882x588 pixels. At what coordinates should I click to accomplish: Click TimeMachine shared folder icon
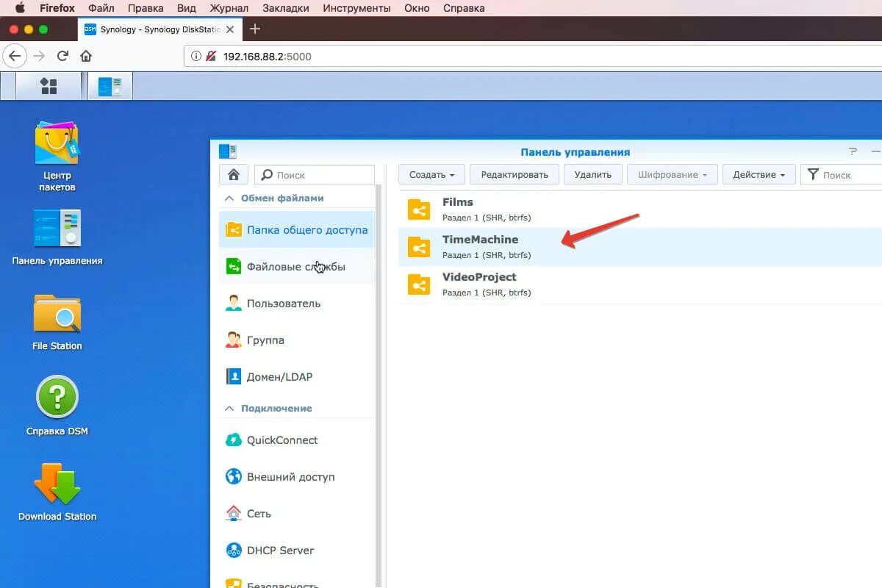(419, 247)
